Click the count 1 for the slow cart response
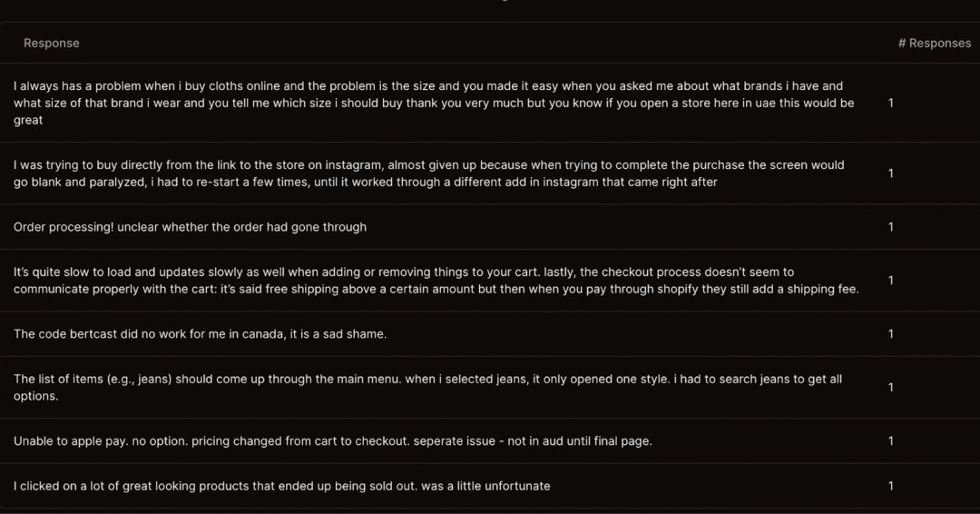Screen dimensions: 980x514 point(891,280)
